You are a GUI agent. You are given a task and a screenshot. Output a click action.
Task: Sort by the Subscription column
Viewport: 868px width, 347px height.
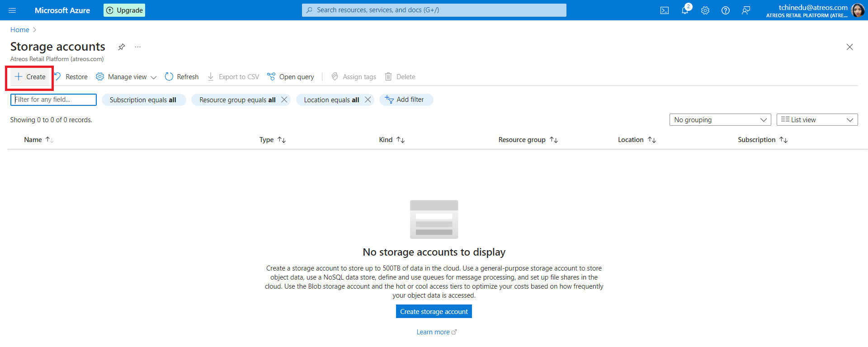coord(763,140)
